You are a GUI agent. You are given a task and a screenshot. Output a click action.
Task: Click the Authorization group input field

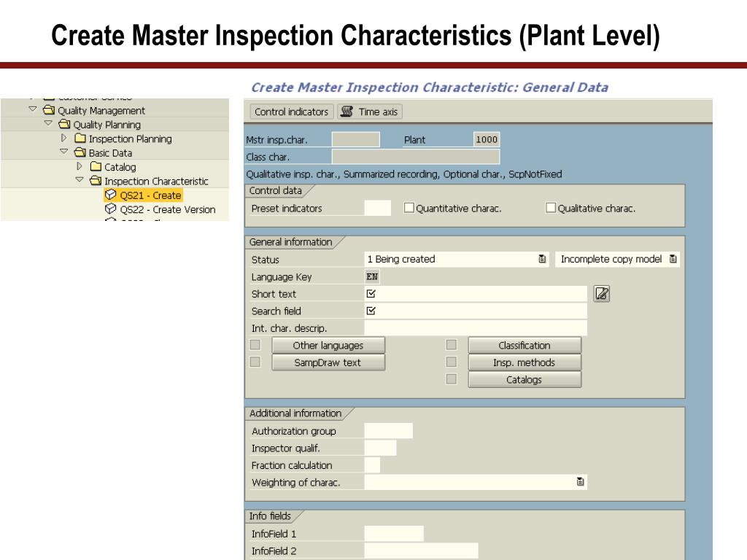(388, 431)
